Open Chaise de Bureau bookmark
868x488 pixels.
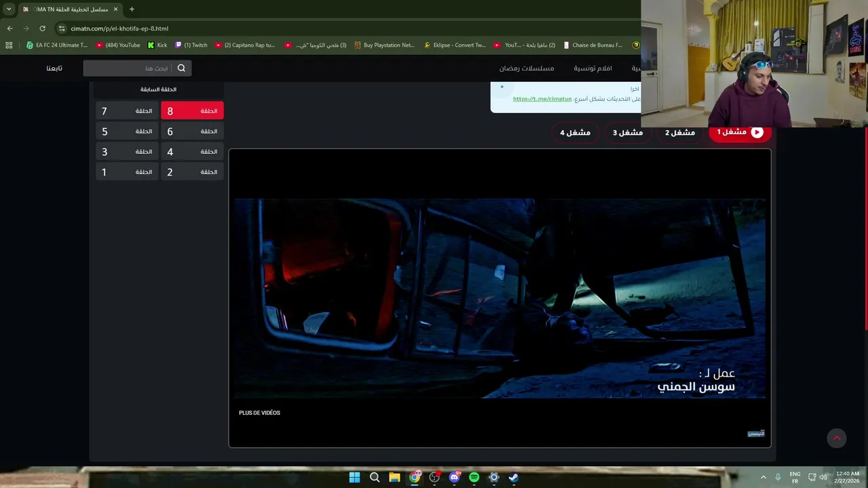click(593, 45)
